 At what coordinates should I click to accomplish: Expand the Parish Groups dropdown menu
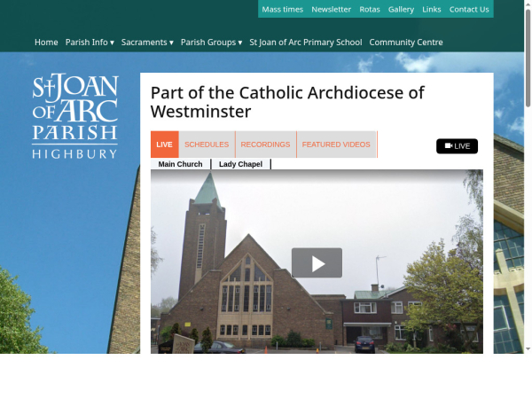coord(211,42)
